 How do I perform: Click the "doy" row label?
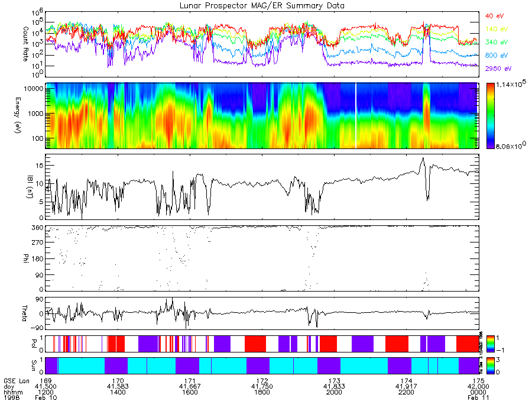9,387
